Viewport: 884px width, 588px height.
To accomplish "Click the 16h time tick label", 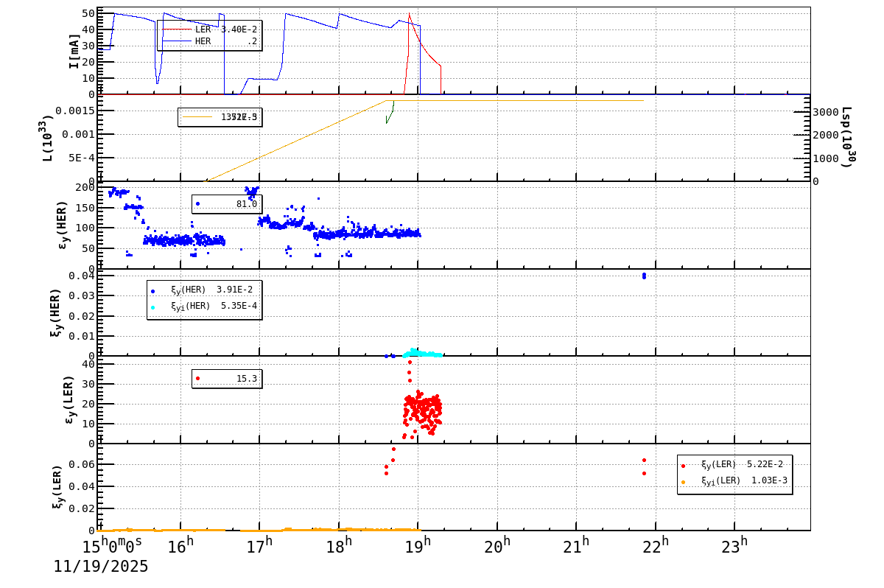I will 180,546.
